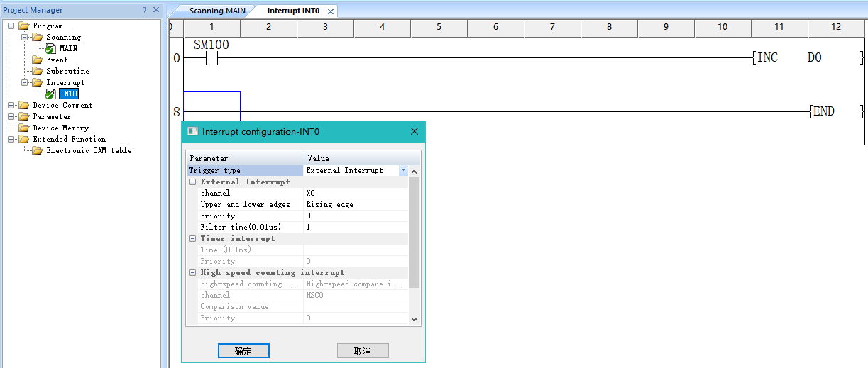The image size is (868, 368).
Task: Expand the Device Comment tree node
Action: pos(11,106)
